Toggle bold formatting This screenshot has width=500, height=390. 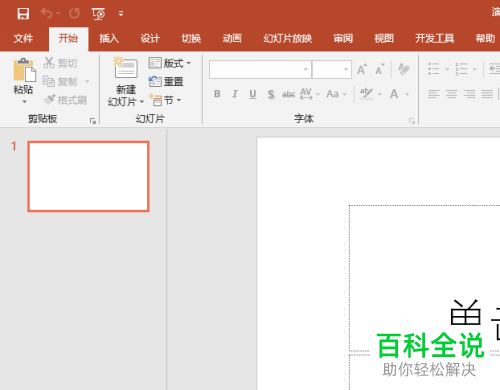coord(217,94)
